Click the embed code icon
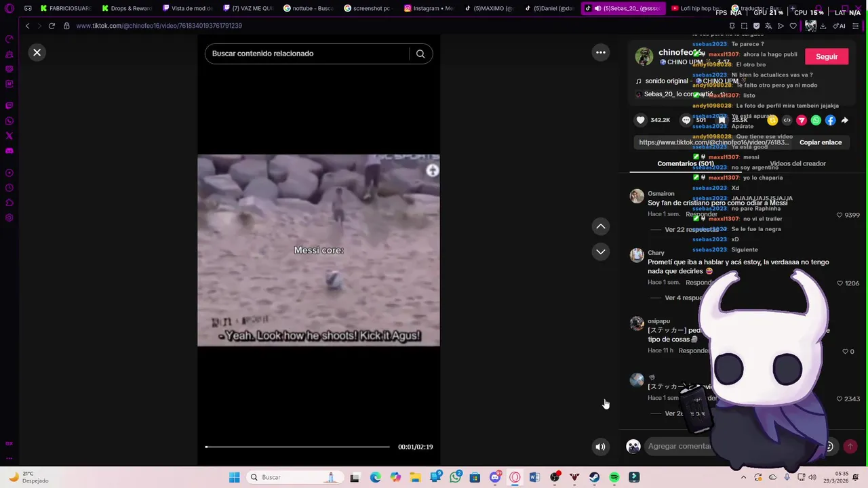868x488 pixels. pos(787,120)
